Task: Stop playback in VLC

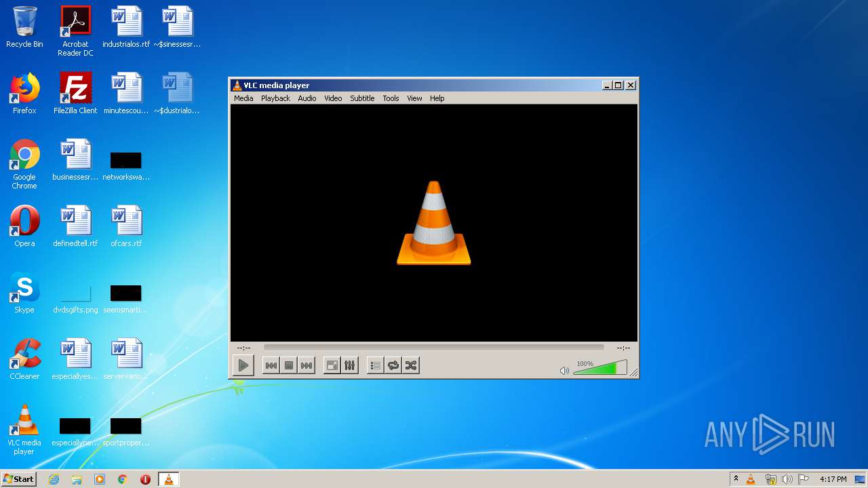Action: [289, 365]
